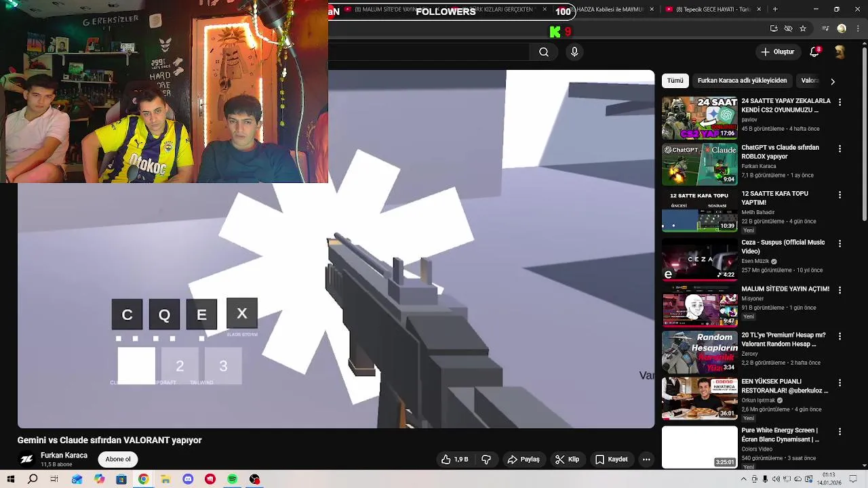The width and height of the screenshot is (868, 488).
Task: Bookmark this page with the star icon
Action: tap(803, 28)
